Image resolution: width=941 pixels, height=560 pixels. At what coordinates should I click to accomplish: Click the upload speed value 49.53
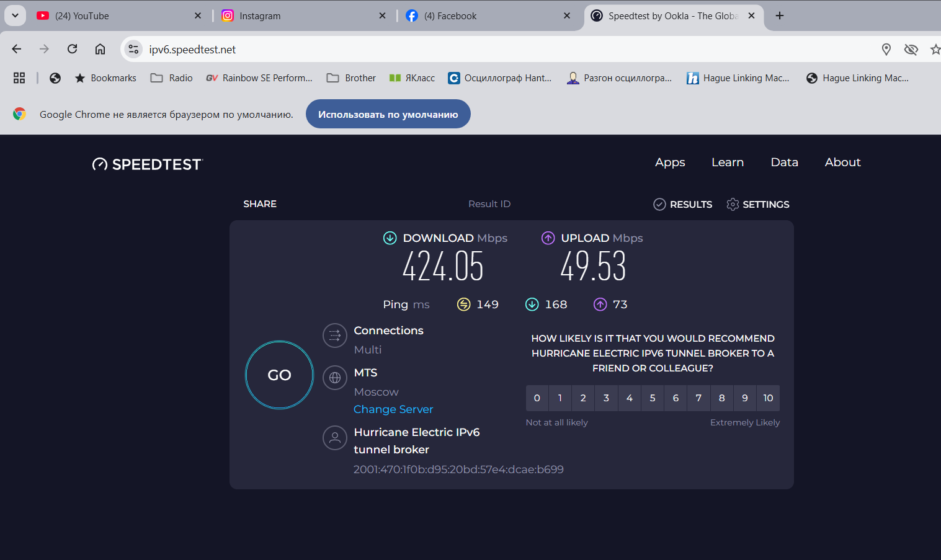tap(594, 267)
